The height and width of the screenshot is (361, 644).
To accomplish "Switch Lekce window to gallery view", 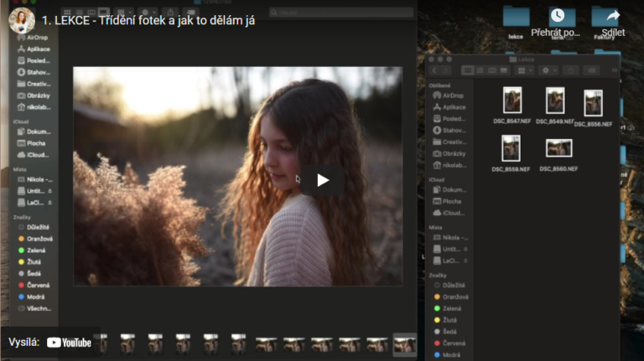I will click(503, 70).
